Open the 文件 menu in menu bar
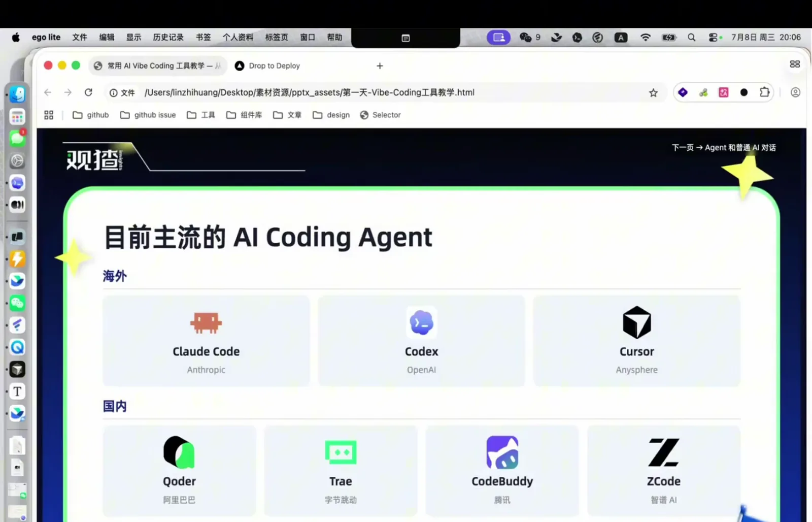This screenshot has height=522, width=812. tap(80, 37)
